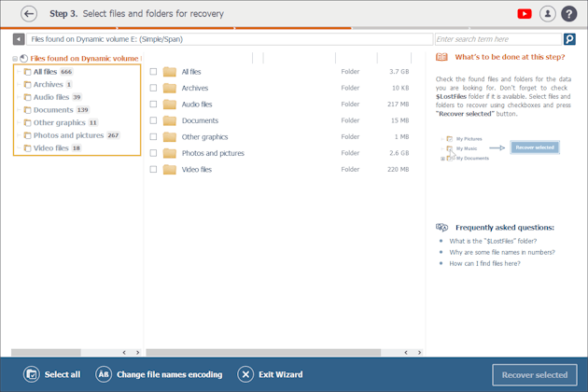Collapse the left panel with the arrow button

19,39
